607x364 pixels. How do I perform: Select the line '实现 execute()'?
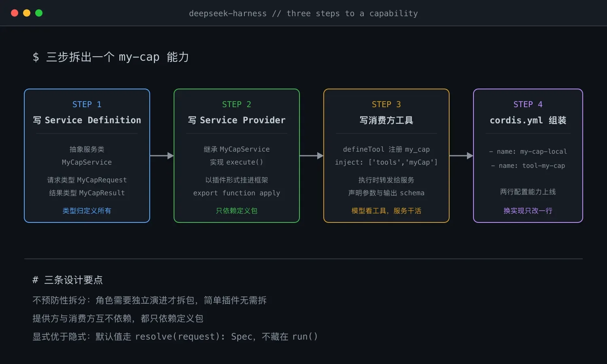click(237, 162)
